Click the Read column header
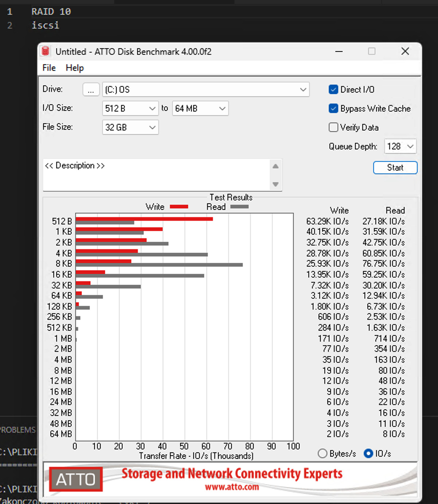This screenshot has height=504, width=438. point(395,210)
